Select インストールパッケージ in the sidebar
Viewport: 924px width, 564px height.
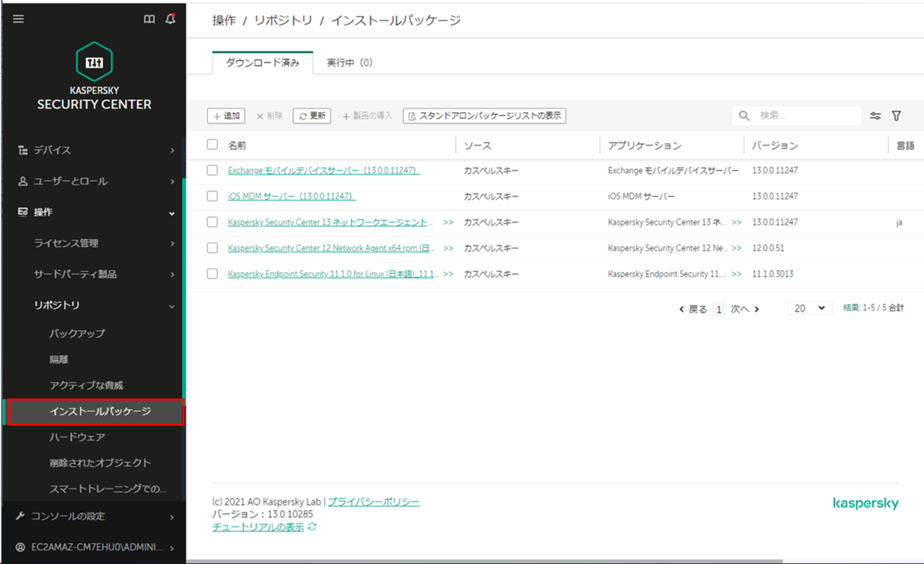coord(96,412)
